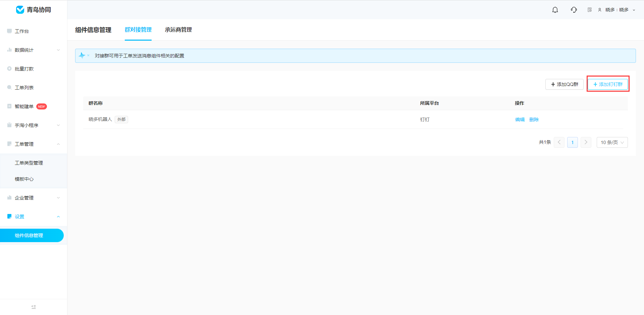Open customer service headset icon
644x315 pixels.
coord(574,10)
